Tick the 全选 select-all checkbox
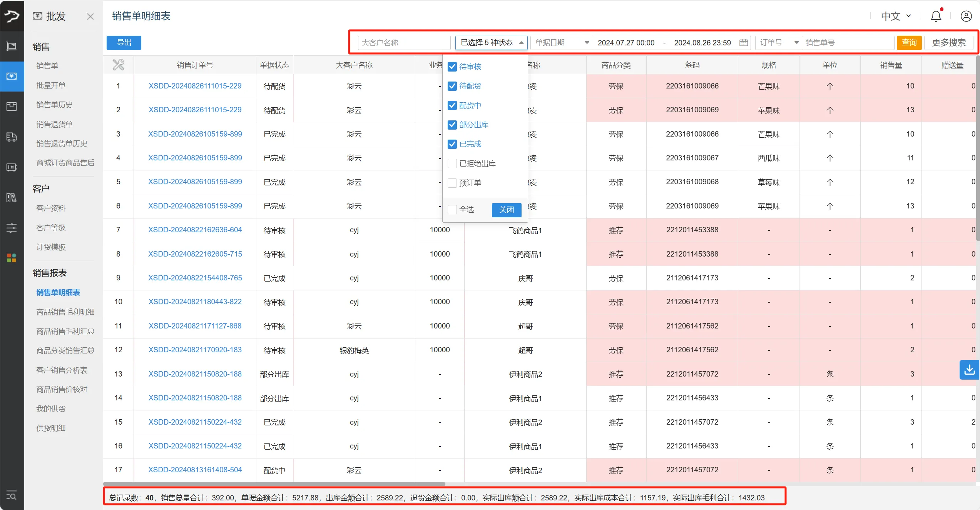The image size is (980, 510). 452,210
